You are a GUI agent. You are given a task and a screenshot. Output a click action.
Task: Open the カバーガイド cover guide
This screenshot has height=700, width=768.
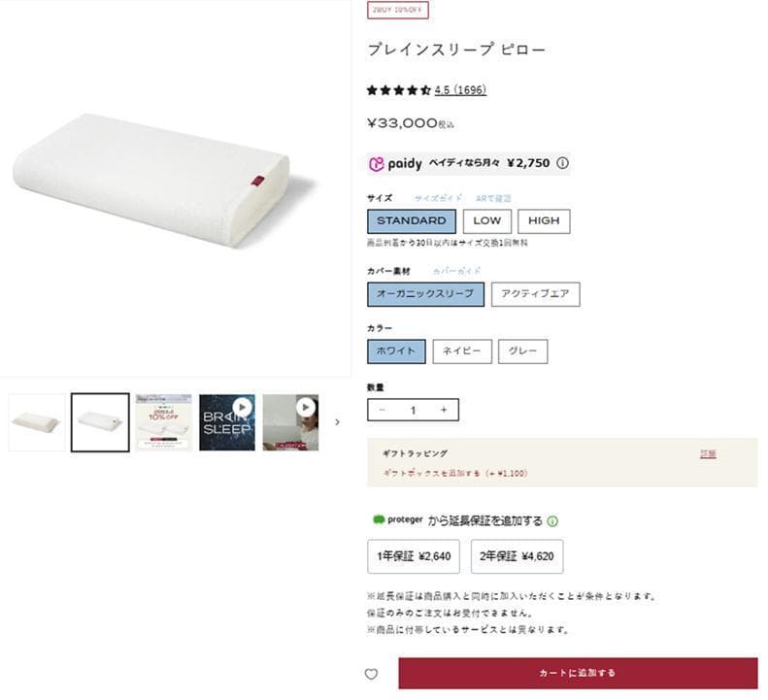[x=456, y=271]
